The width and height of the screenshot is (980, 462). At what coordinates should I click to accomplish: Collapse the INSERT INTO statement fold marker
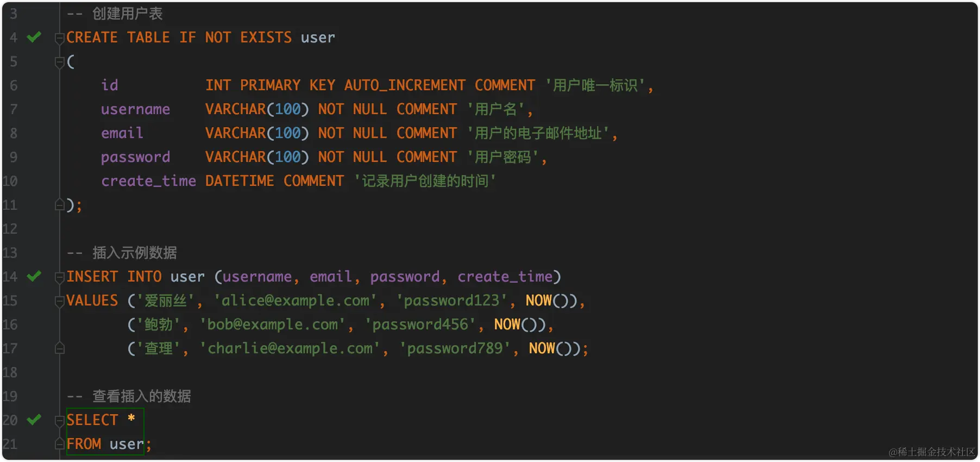coord(60,277)
